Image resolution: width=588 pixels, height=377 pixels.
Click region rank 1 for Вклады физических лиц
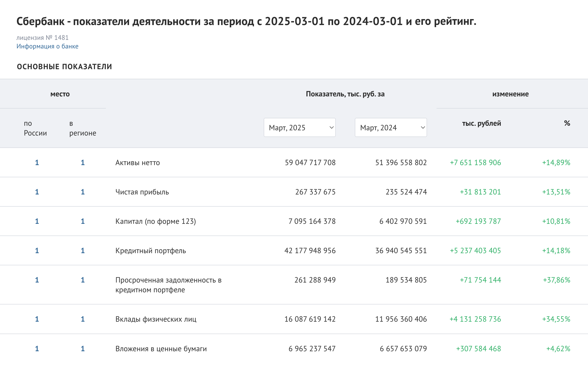(x=83, y=319)
